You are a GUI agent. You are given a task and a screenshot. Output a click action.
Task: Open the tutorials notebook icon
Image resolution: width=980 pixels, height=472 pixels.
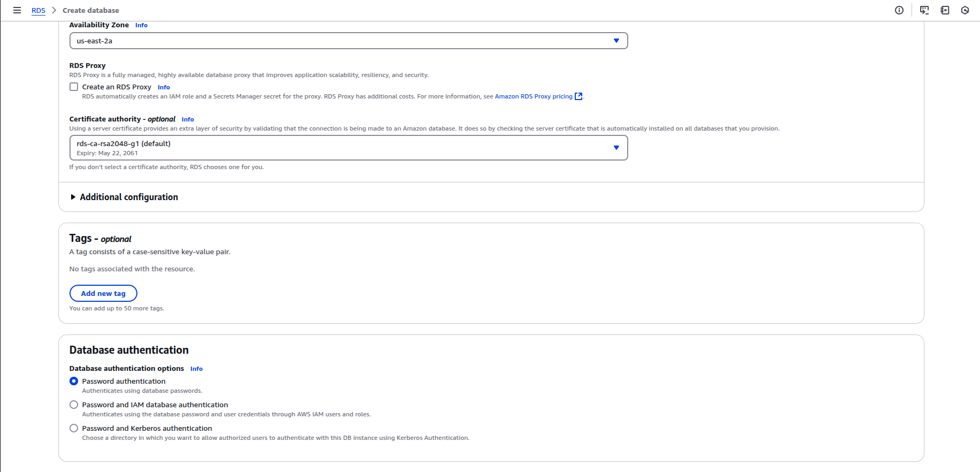[x=945, y=10]
